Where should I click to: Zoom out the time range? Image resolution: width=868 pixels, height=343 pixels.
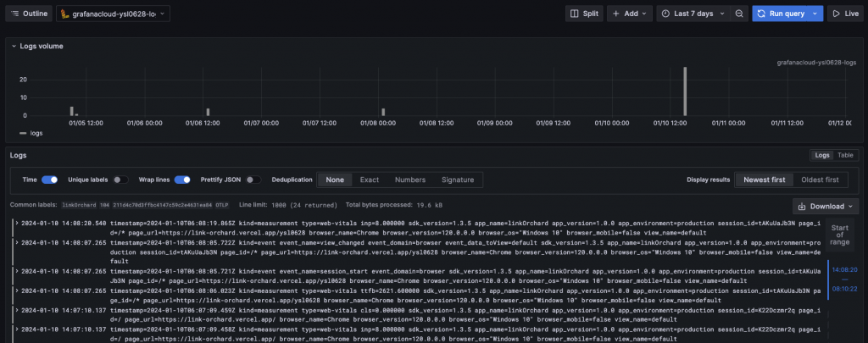click(x=739, y=14)
